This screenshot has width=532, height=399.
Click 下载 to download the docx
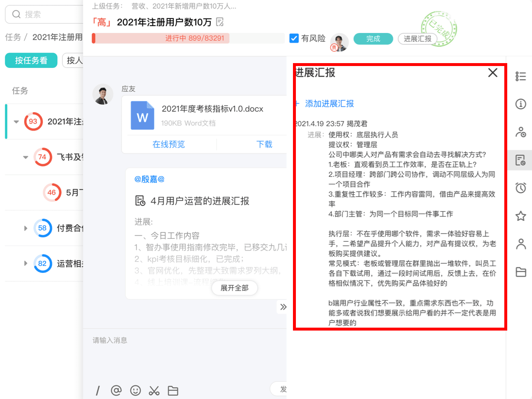(264, 145)
